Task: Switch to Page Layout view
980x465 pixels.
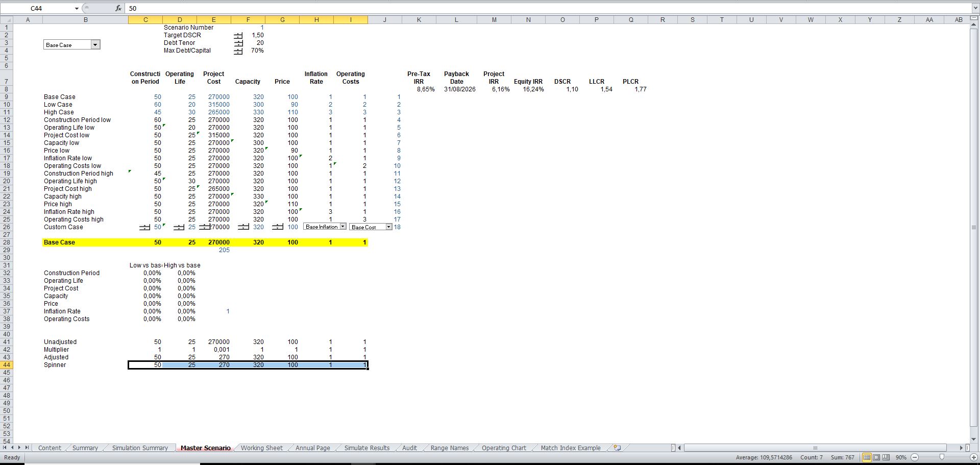Action: 876,457
